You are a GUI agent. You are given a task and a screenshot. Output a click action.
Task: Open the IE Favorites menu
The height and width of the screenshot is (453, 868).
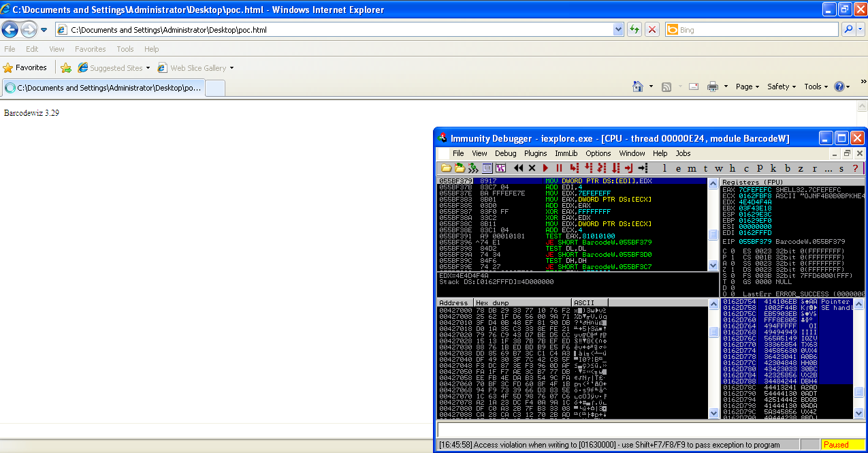click(90, 49)
